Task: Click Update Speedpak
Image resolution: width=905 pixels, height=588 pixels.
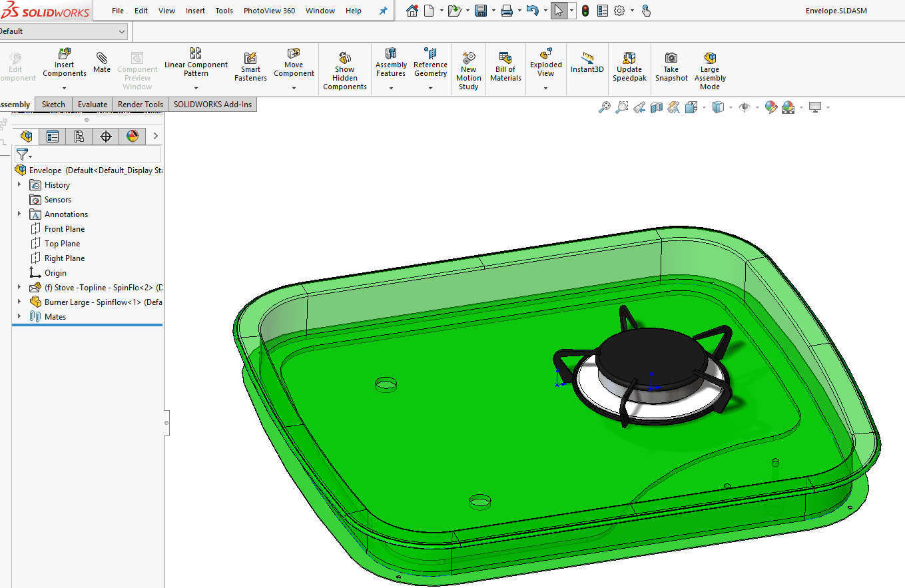Action: [x=629, y=64]
